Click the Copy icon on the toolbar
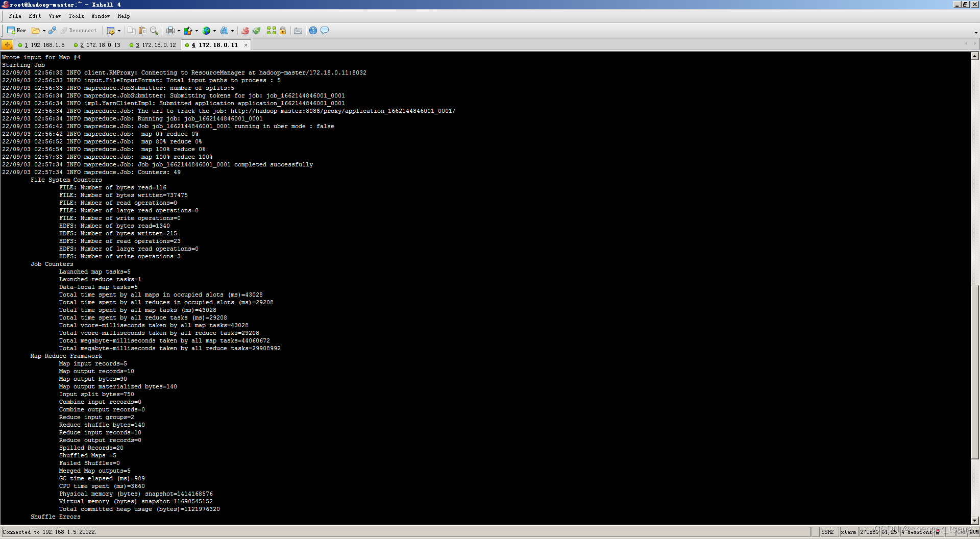Screen dimensions: 980x539 click(x=132, y=30)
